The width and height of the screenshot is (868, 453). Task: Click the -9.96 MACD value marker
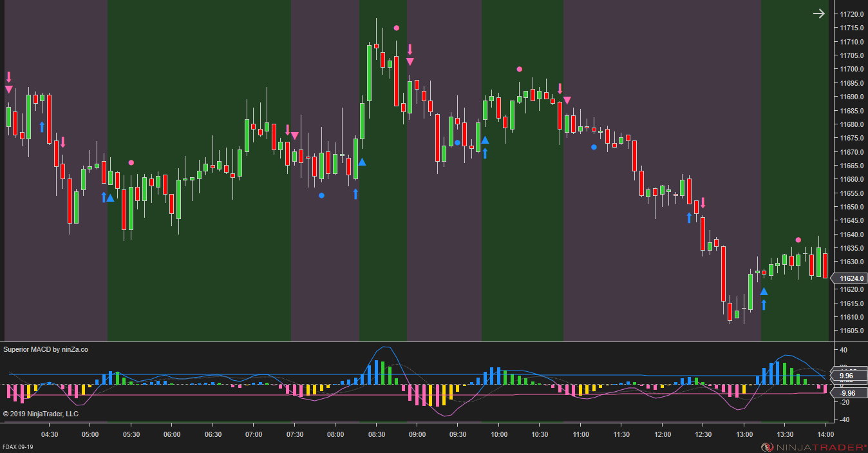pos(849,392)
